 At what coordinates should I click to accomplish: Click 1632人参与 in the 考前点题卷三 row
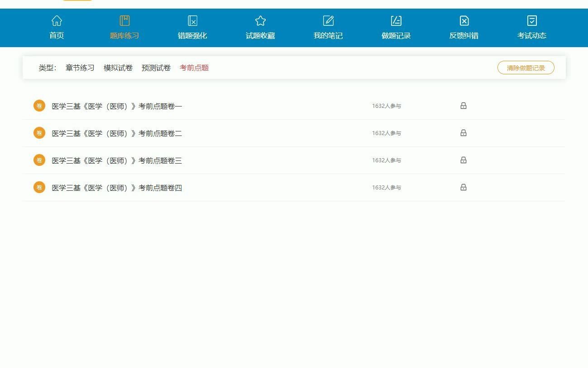click(387, 160)
